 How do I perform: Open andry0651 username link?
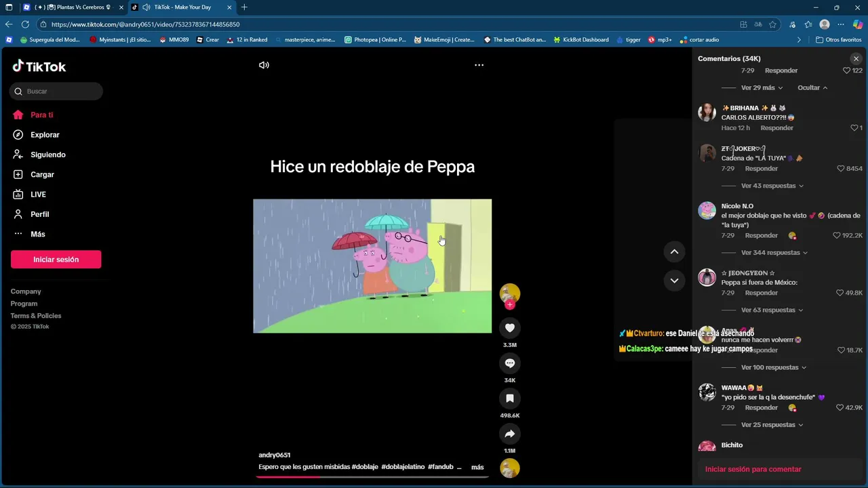tap(274, 455)
